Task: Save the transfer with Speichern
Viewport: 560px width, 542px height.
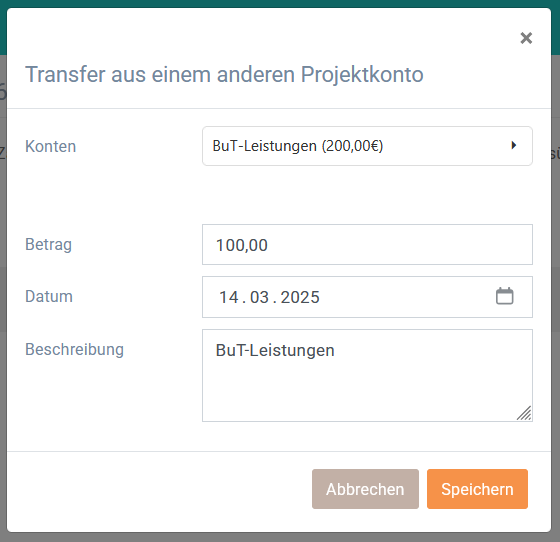Action: pos(477,489)
